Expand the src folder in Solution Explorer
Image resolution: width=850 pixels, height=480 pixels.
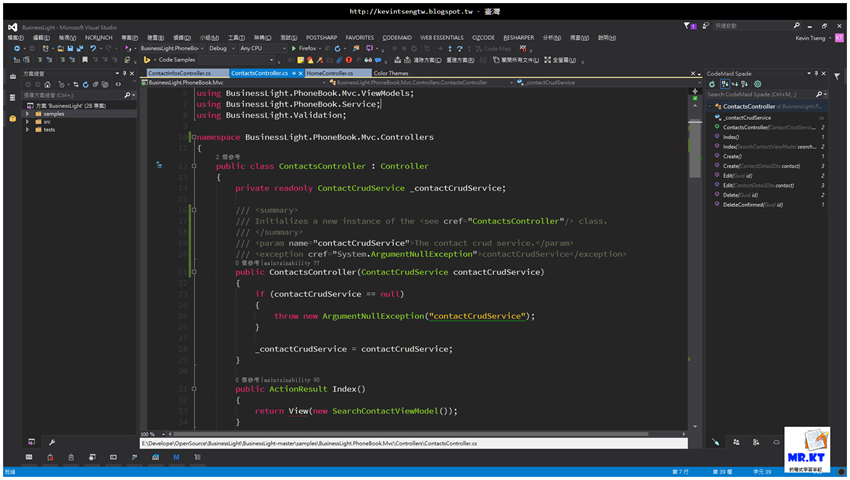tap(27, 121)
